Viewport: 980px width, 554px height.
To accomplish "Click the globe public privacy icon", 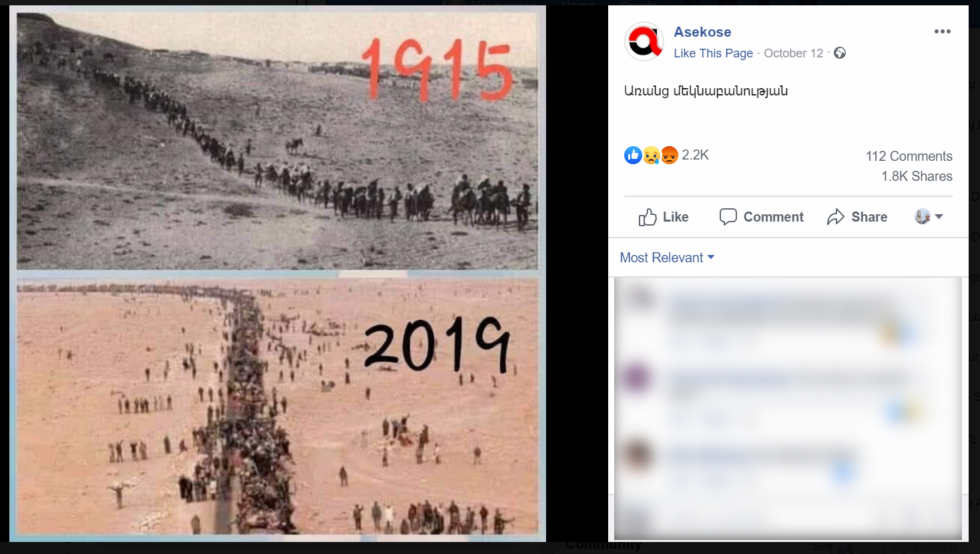I will click(x=840, y=53).
